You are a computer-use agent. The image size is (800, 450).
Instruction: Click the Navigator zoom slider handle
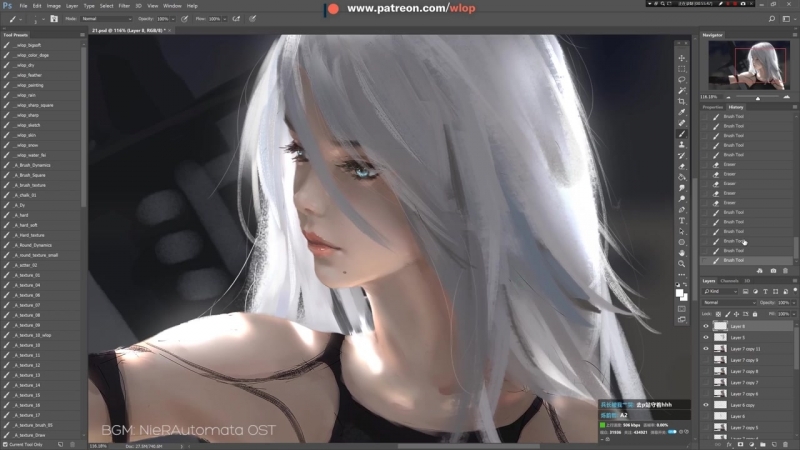point(758,97)
